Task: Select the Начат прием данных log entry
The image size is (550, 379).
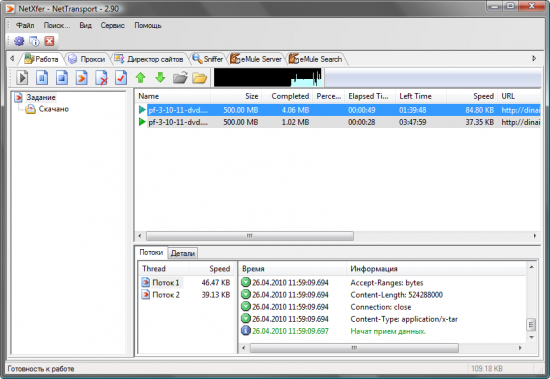Action: tap(383, 331)
